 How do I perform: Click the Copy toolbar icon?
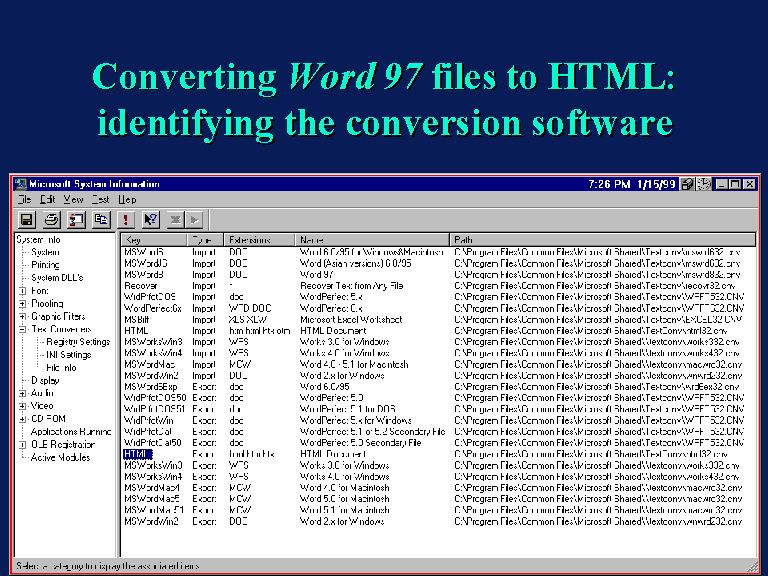101,219
